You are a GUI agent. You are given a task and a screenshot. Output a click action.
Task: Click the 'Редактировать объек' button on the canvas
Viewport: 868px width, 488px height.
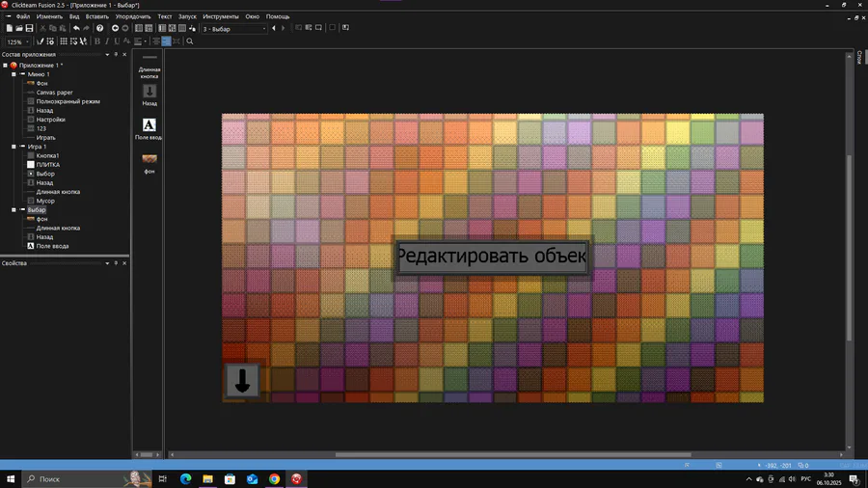pos(491,257)
